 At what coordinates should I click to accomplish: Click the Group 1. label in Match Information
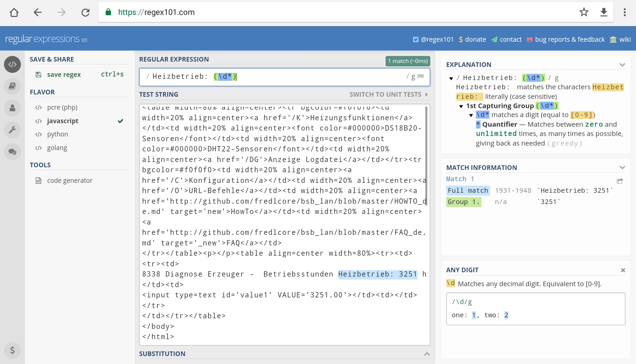pos(463,202)
